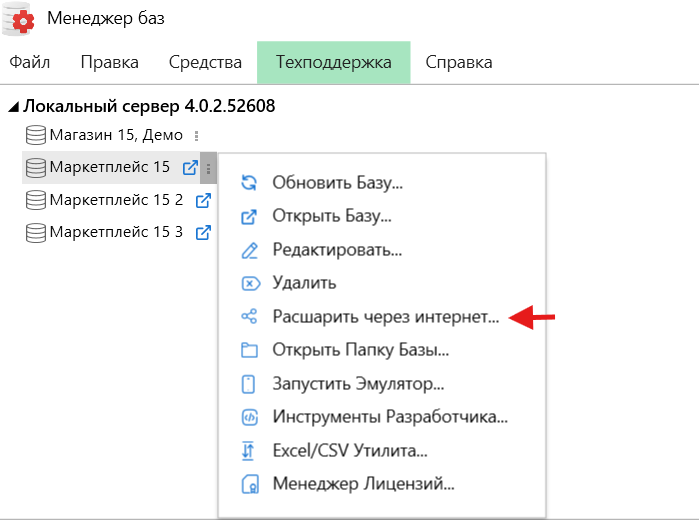Screen dimensions: 699x520
Task: Click the pencil icon beside Редактировать
Action: click(249, 251)
